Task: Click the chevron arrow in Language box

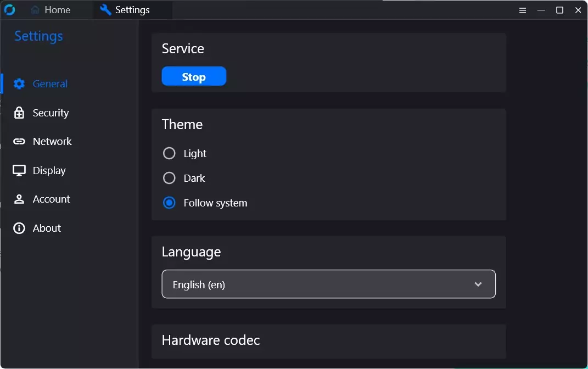Action: click(x=478, y=284)
